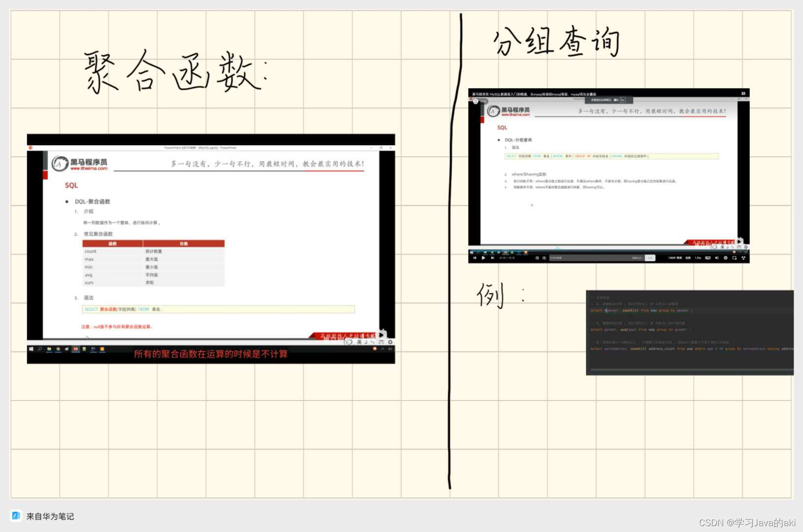
Task: Open volume control in right video player
Action: point(717,258)
